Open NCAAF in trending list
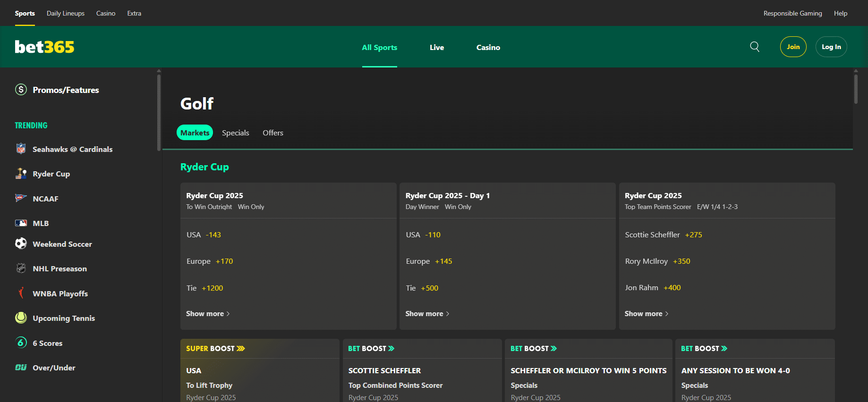This screenshot has width=868, height=402. (x=46, y=199)
